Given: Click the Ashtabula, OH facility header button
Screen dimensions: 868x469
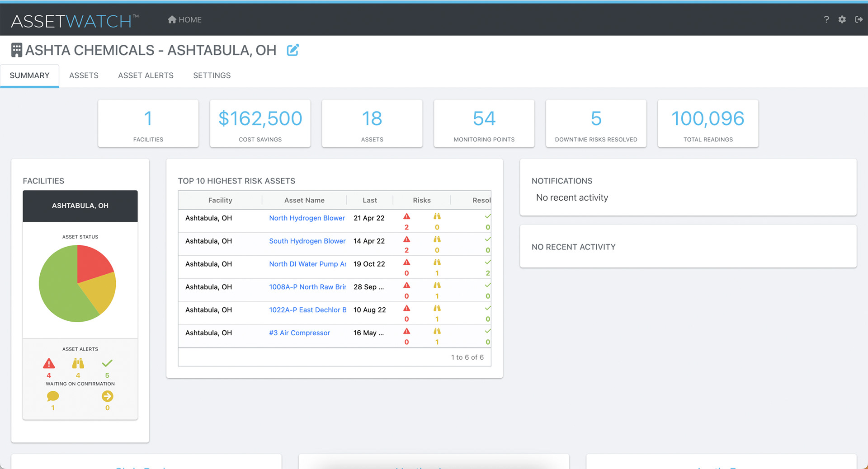Looking at the screenshot, I should (80, 206).
